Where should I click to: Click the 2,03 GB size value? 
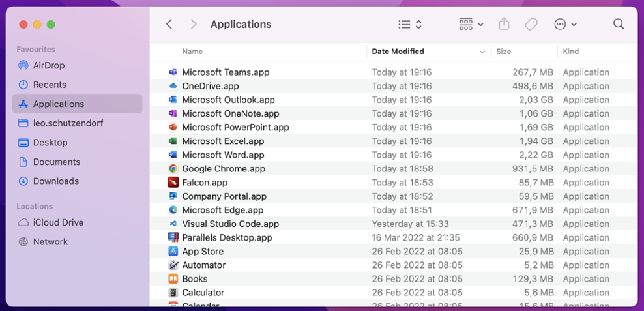click(x=536, y=100)
